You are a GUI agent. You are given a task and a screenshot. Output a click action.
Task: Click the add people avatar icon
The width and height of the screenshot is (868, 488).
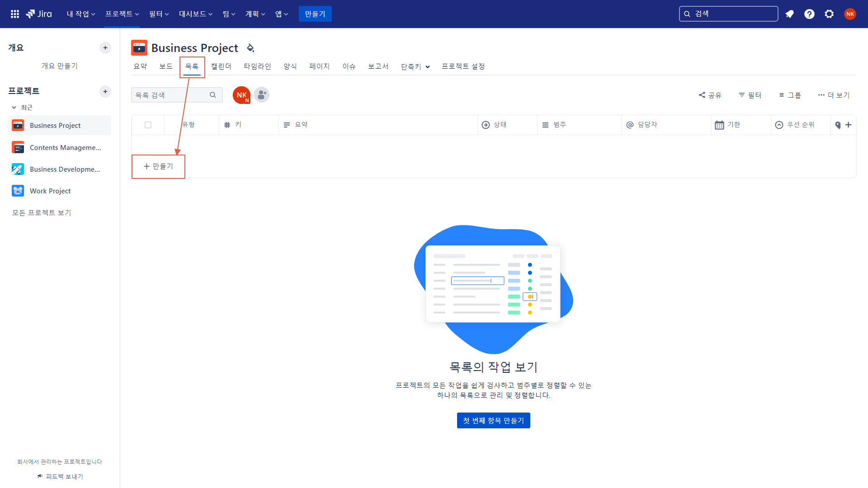click(x=261, y=95)
